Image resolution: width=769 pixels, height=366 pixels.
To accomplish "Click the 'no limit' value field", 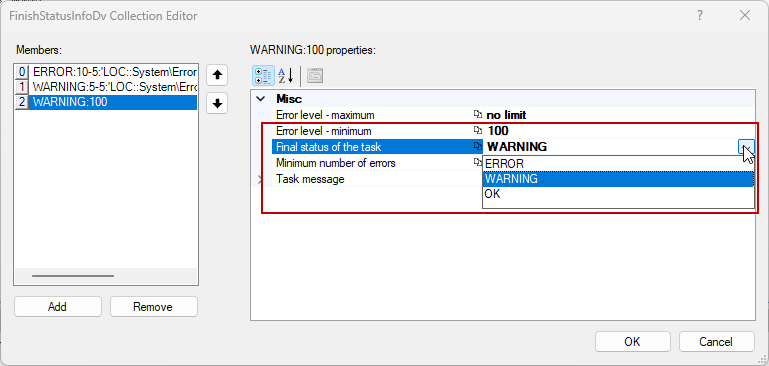I will pos(619,115).
